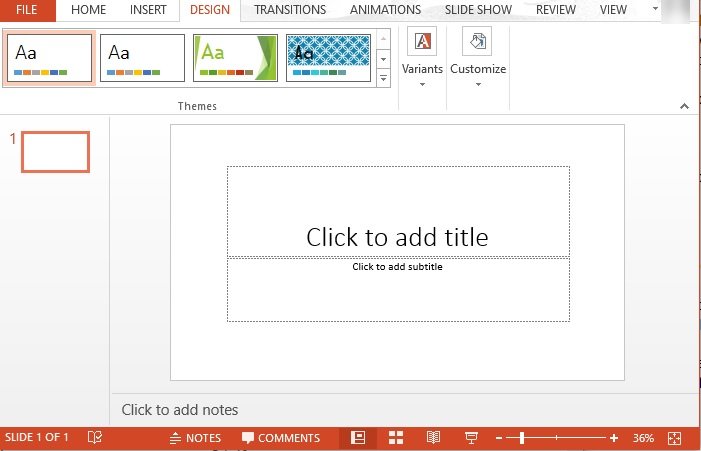Viewport: 701px width, 451px height.
Task: Start Slide Show from status bar icon
Action: [x=471, y=438]
